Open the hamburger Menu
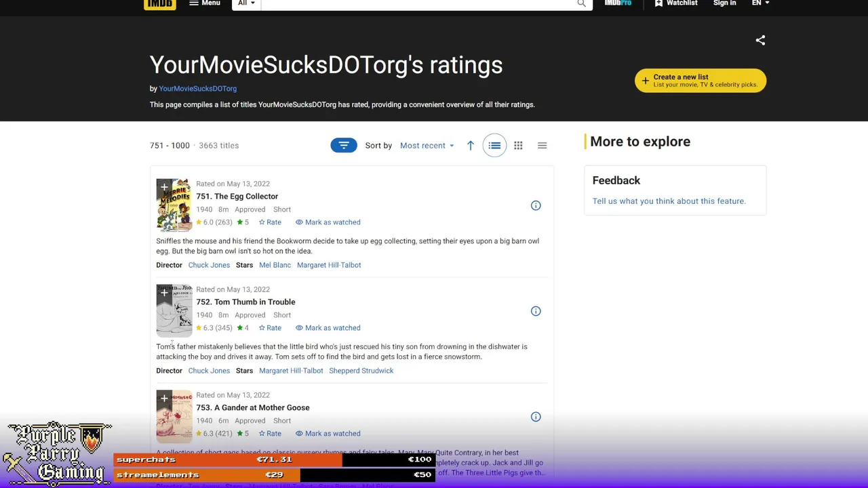Image resolution: width=868 pixels, height=488 pixels. [204, 3]
